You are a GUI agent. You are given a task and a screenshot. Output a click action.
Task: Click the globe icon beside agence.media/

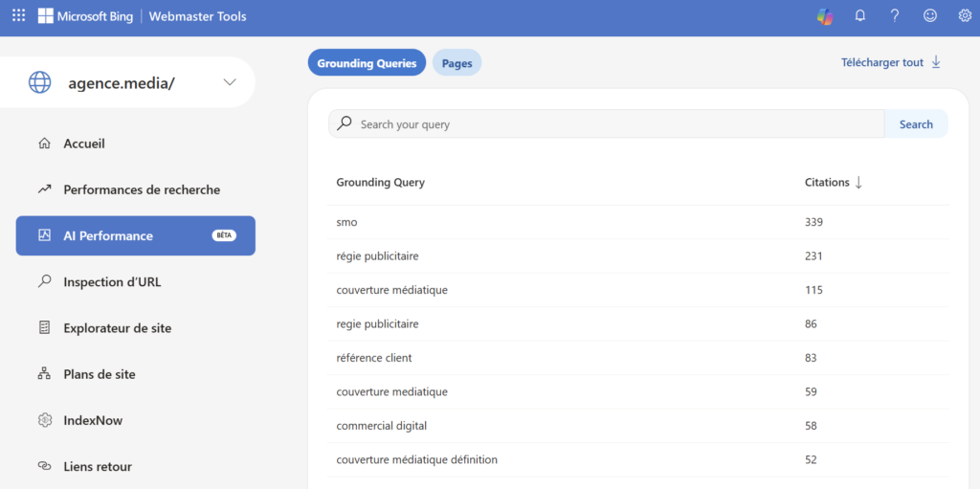tap(40, 82)
